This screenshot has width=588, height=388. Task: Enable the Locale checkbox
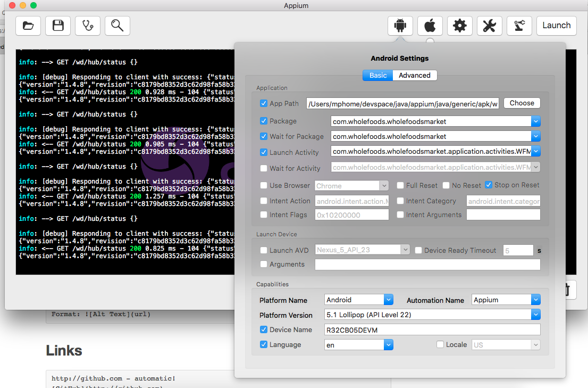click(440, 344)
